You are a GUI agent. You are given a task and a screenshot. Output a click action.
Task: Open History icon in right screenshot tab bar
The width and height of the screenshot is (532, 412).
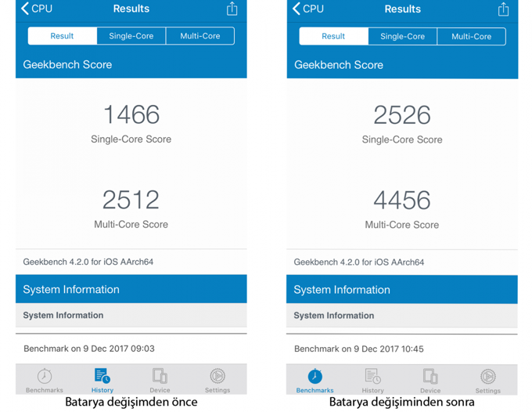(372, 378)
